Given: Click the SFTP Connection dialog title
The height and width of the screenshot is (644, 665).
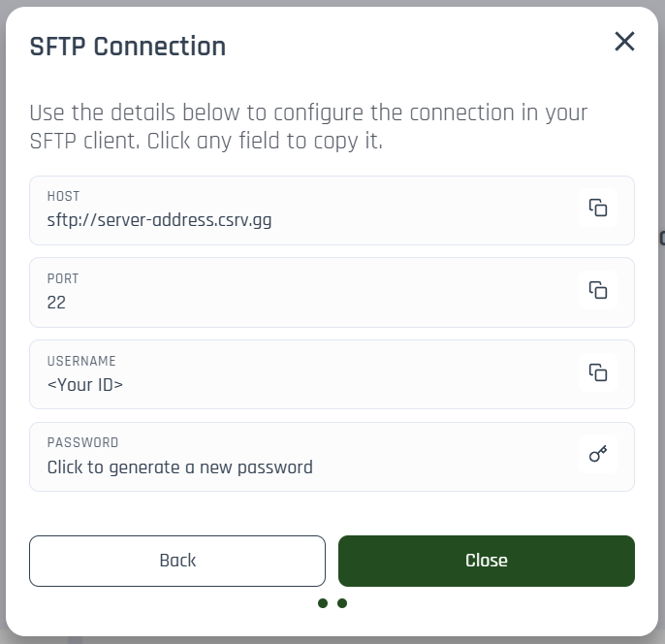Looking at the screenshot, I should click(x=128, y=47).
